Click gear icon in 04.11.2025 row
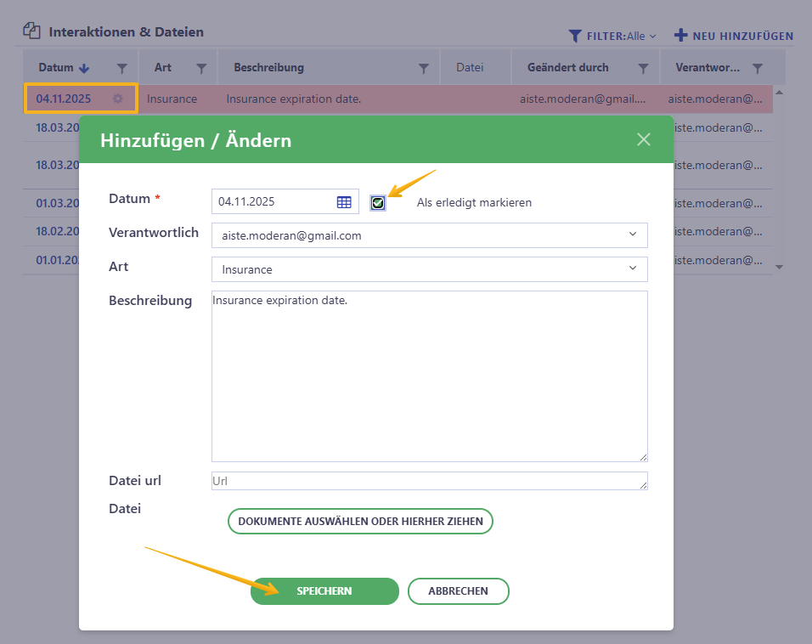812x644 pixels. pyautogui.click(x=118, y=99)
